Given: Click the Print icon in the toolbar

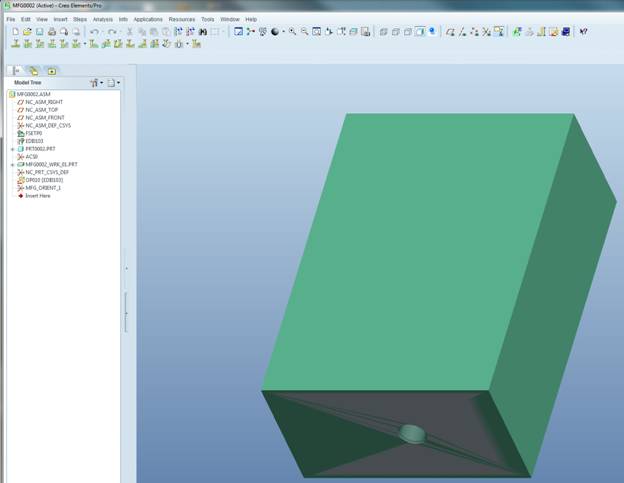Looking at the screenshot, I should click(52, 32).
